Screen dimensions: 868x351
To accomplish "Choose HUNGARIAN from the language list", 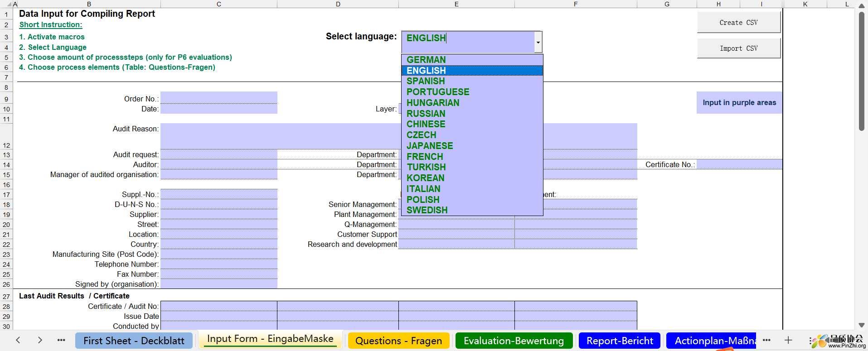I will (x=472, y=103).
